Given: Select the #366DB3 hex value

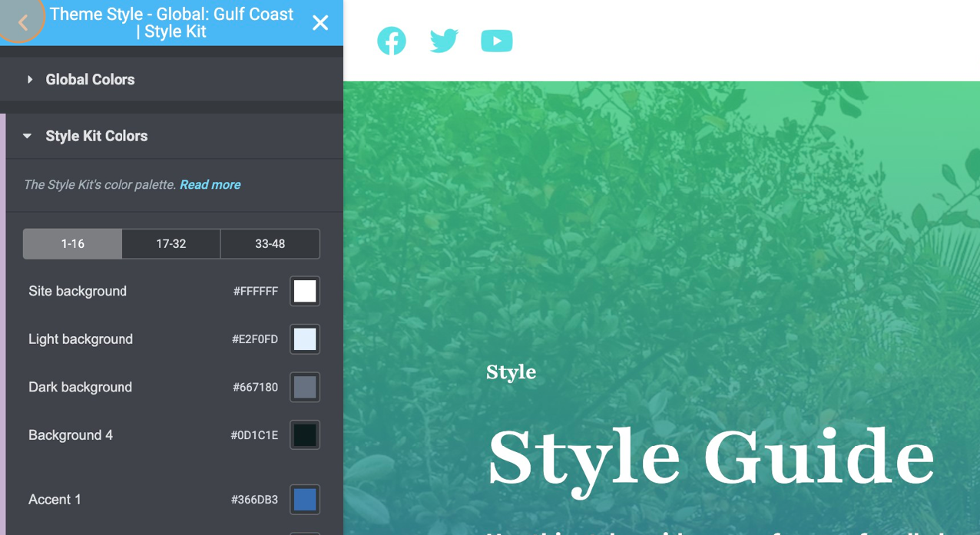Looking at the screenshot, I should point(254,500).
